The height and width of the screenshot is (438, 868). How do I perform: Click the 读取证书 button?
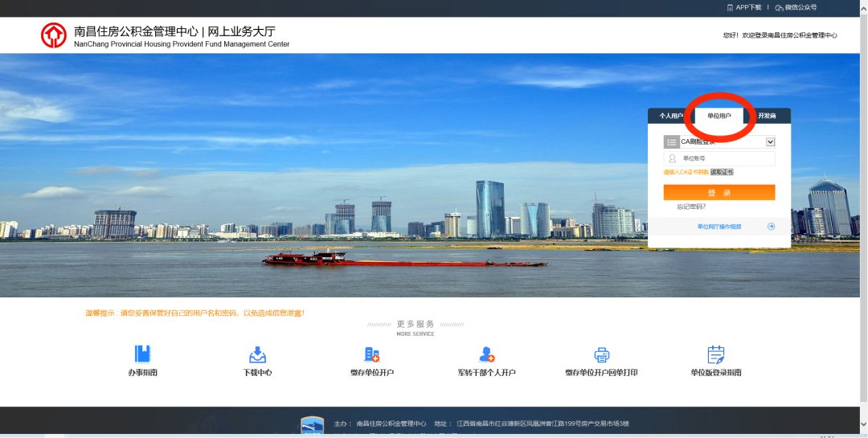[x=722, y=172]
